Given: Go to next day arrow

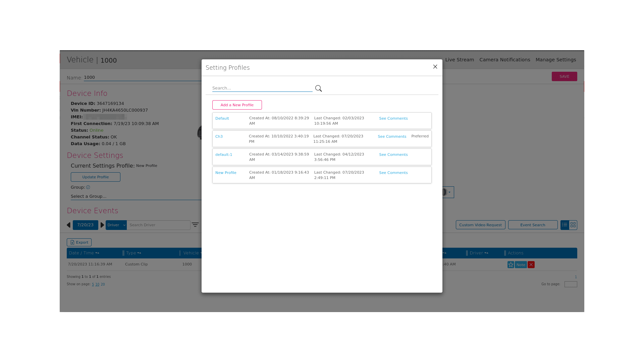Looking at the screenshot, I should pos(102,225).
